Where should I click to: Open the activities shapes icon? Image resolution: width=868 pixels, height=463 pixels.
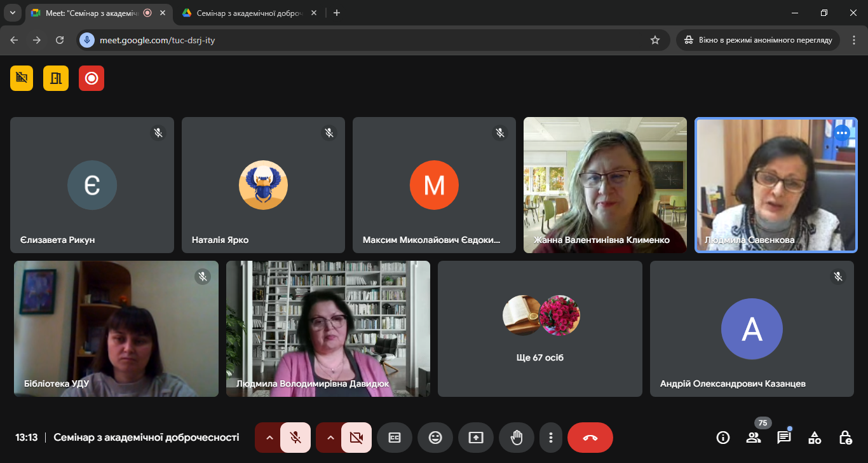click(x=815, y=438)
